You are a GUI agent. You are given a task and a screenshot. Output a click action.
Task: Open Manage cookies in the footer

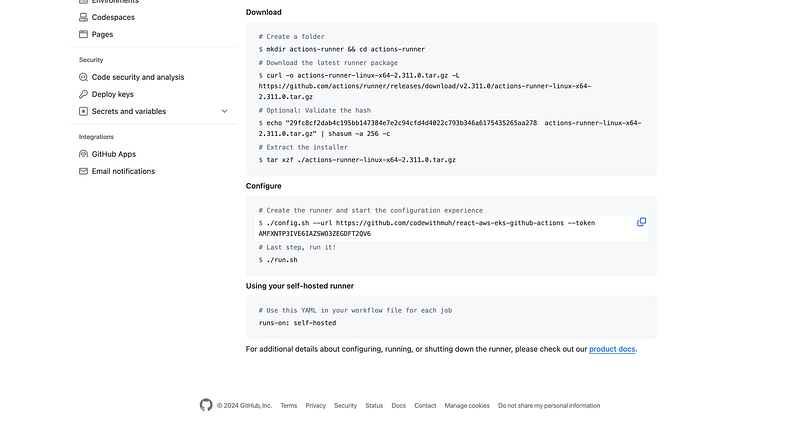467,406
